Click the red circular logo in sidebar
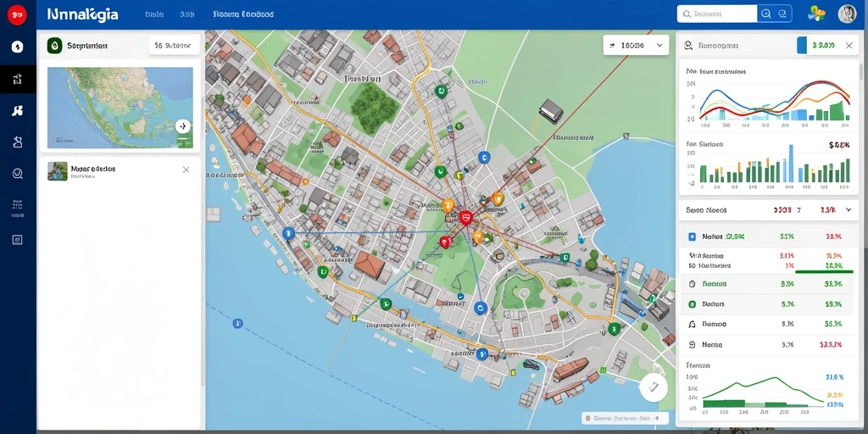Image resolution: width=868 pixels, height=434 pixels. [x=17, y=14]
